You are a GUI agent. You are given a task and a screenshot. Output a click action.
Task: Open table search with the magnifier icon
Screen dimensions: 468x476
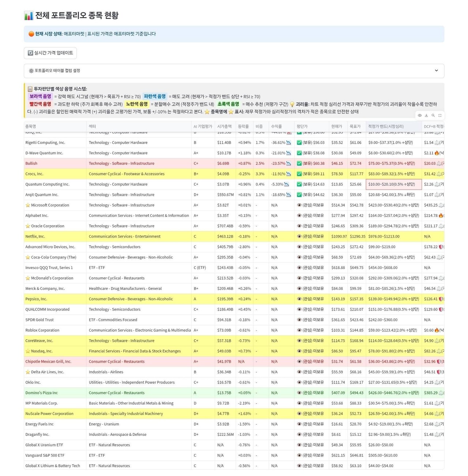pyautogui.click(x=433, y=116)
